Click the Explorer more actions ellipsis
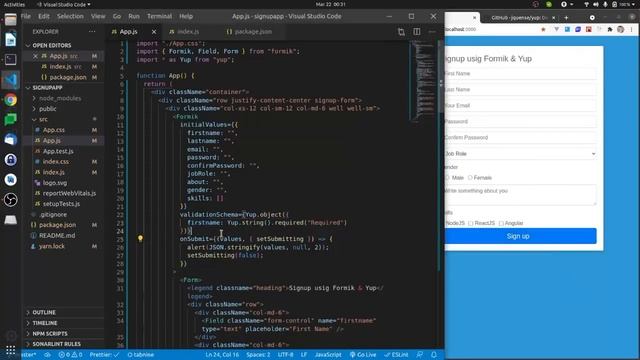Image resolution: width=640 pixels, height=360 pixels. 92,31
